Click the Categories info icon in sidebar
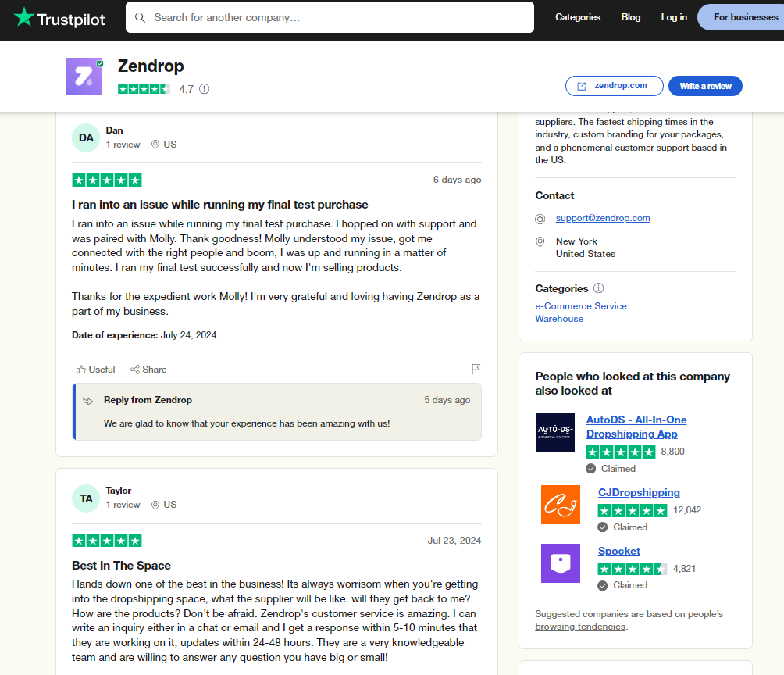Image resolution: width=784 pixels, height=675 pixels. [x=598, y=288]
